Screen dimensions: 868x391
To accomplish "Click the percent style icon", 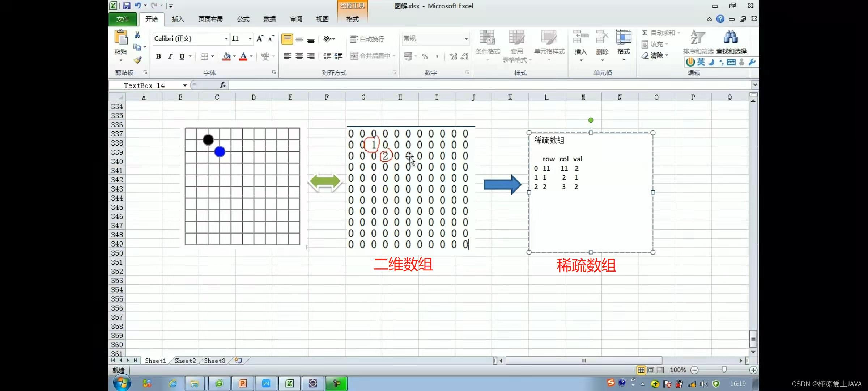I will 425,56.
